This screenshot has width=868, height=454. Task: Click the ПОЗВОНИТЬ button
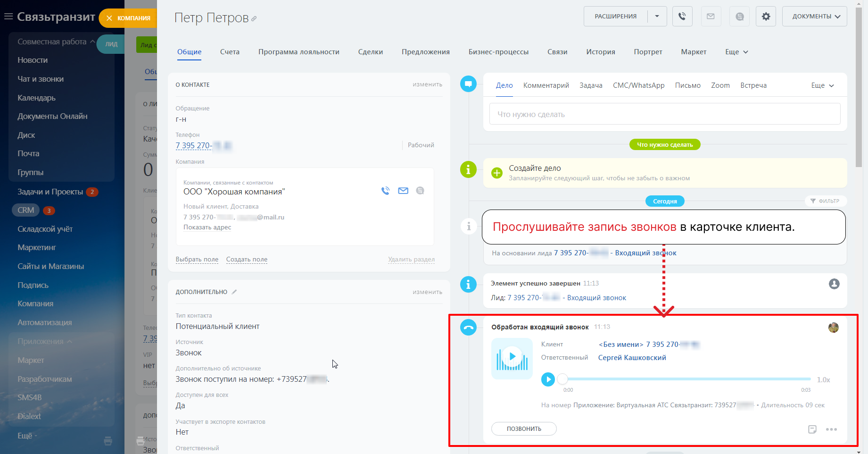point(524,429)
